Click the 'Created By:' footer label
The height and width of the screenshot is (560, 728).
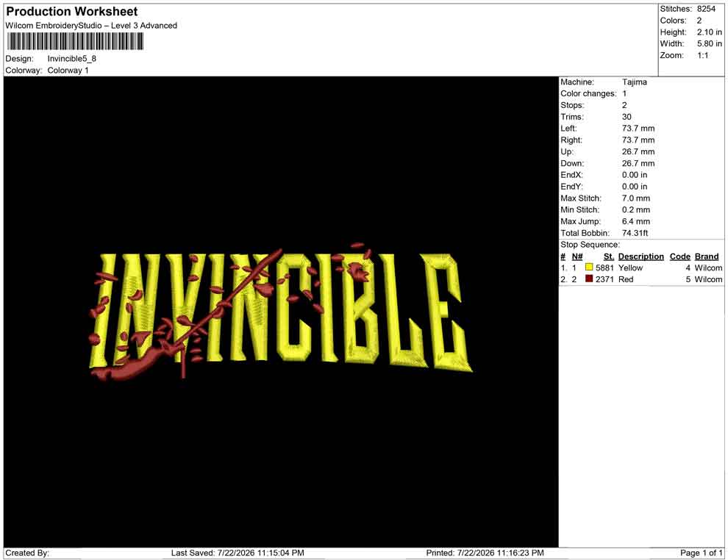coord(27,553)
